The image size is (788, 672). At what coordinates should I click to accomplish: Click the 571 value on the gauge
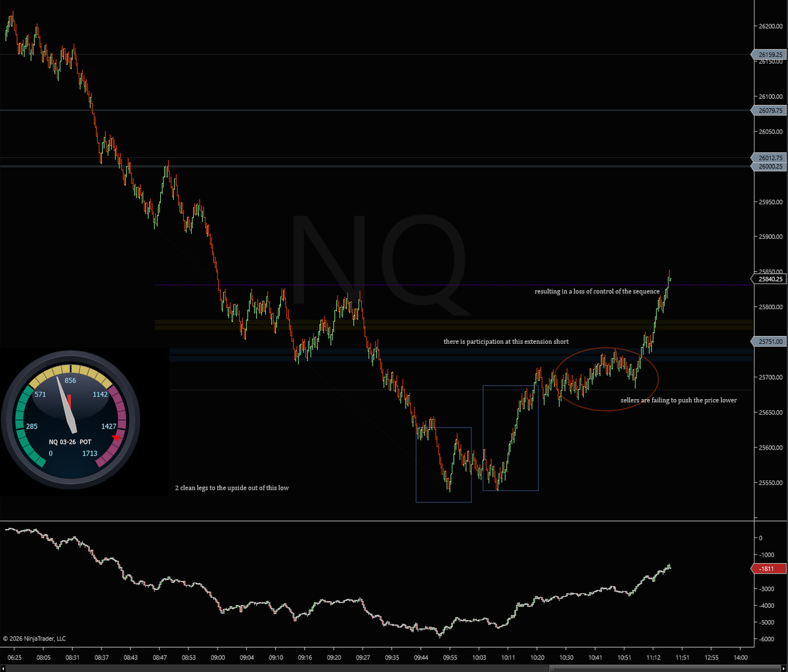click(x=40, y=394)
